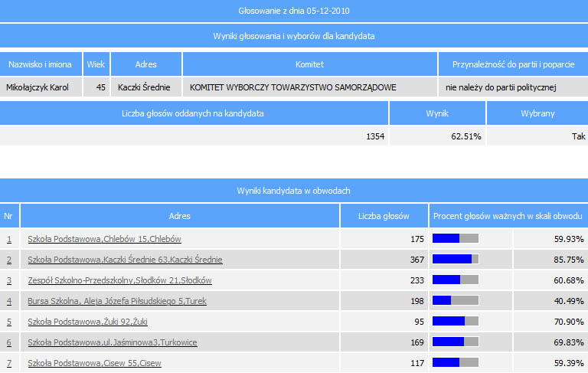Click the Wyniki kandydata w obwodach heading
This screenshot has width=588, height=373.
(294, 190)
